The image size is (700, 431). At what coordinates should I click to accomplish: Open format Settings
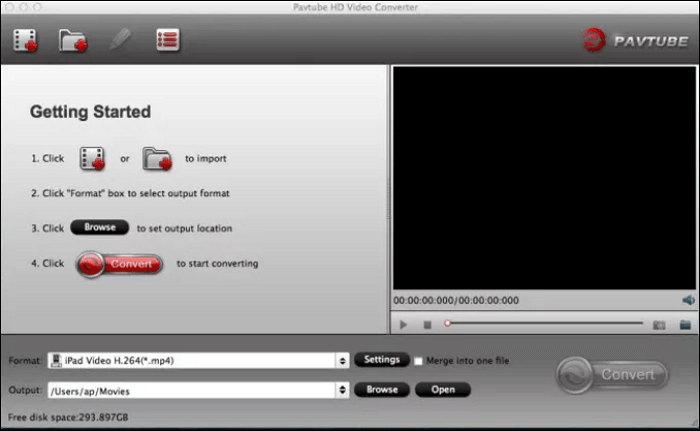click(x=382, y=360)
